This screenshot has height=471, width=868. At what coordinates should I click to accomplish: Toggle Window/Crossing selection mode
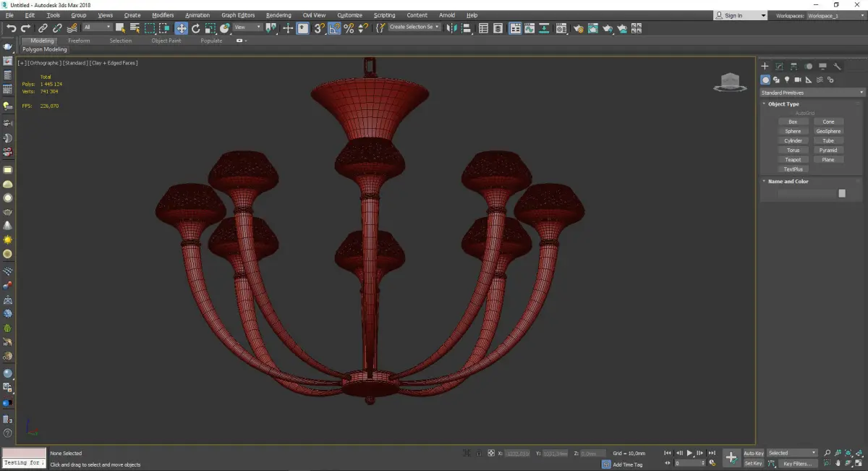164,28
